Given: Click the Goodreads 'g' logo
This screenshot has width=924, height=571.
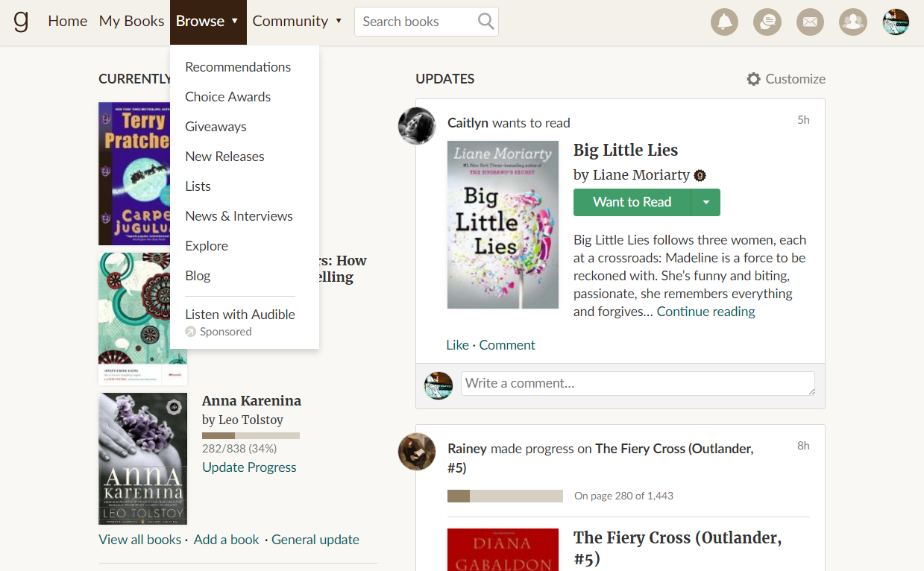Looking at the screenshot, I should 21,21.
